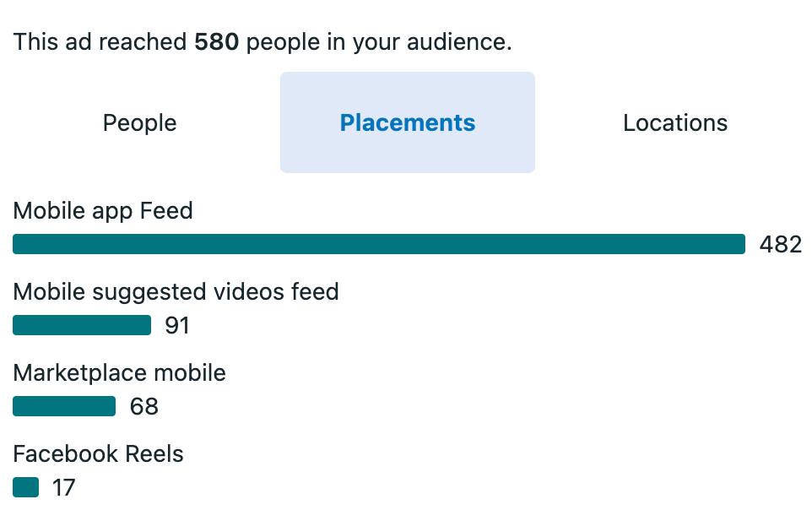
Task: Click the Facebook Reels label
Action: coord(98,453)
